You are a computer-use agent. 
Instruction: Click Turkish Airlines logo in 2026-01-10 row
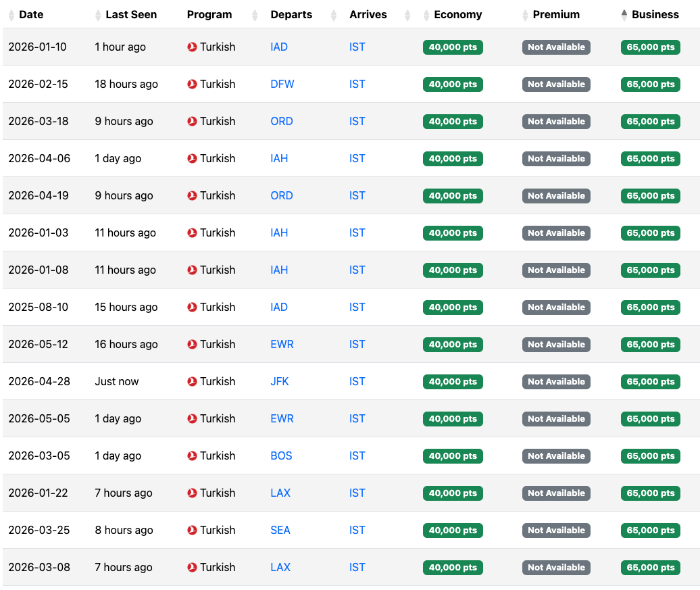pos(192,47)
